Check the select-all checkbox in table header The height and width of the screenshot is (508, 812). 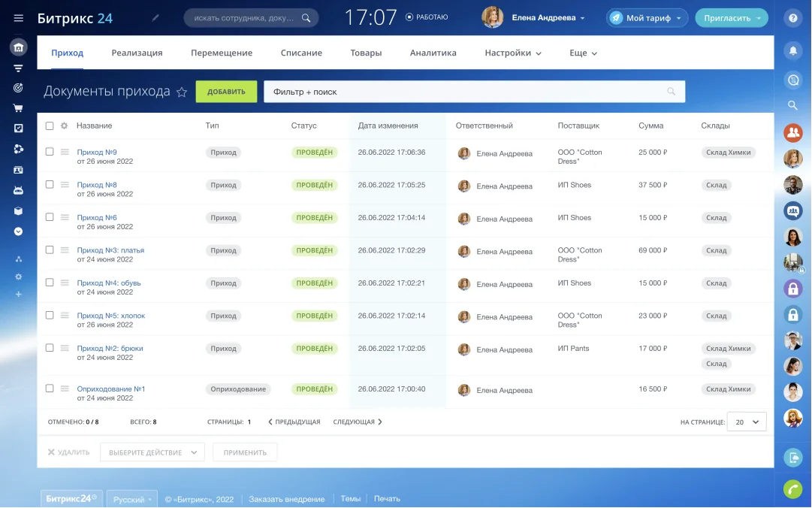point(49,125)
